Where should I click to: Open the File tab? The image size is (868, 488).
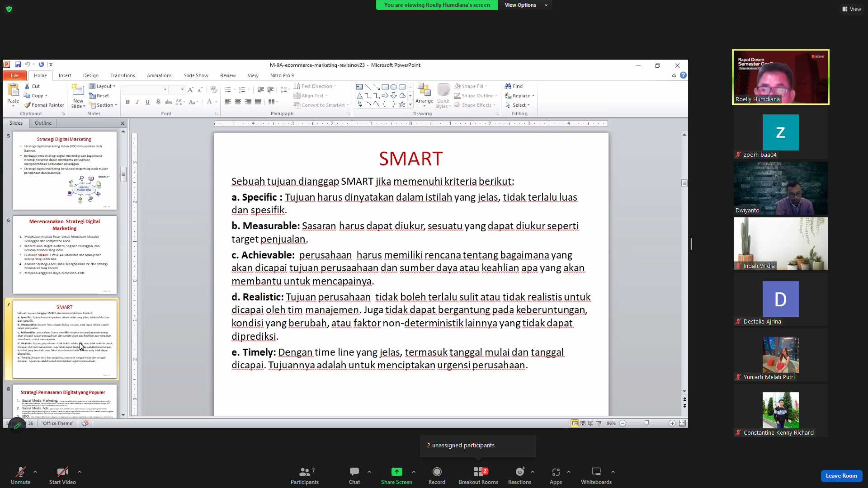point(15,75)
